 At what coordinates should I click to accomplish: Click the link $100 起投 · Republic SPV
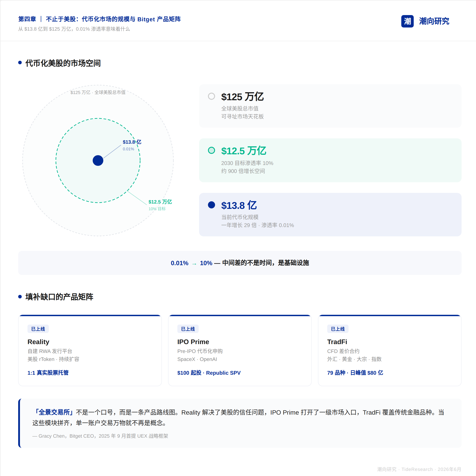[x=209, y=372]
